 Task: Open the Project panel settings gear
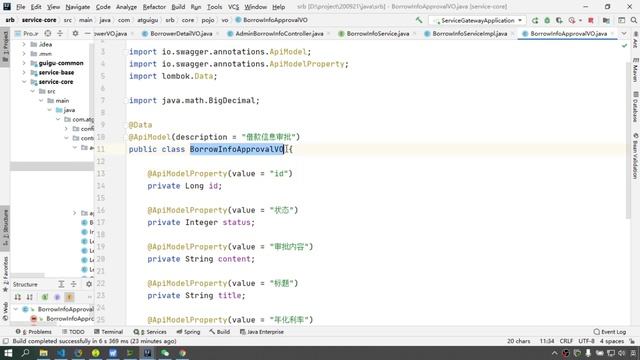tap(75, 33)
